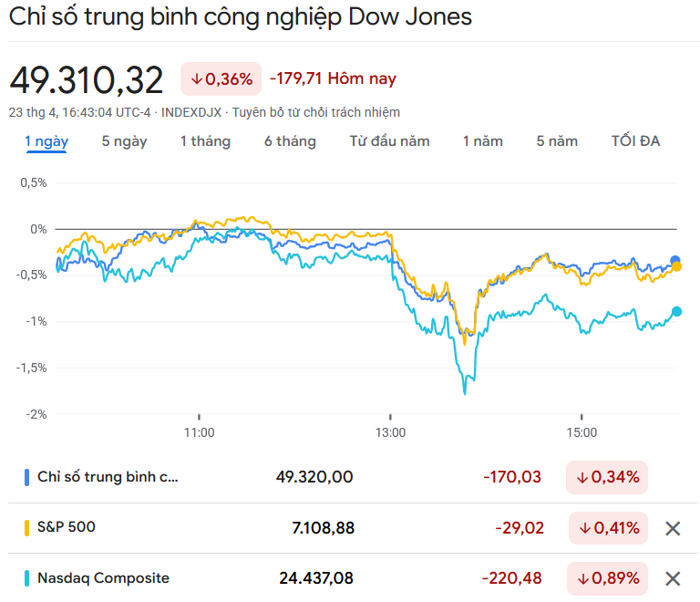This screenshot has height=602, width=700.
Task: Remove Nasdaq Composite from the comparison
Action: click(673, 578)
